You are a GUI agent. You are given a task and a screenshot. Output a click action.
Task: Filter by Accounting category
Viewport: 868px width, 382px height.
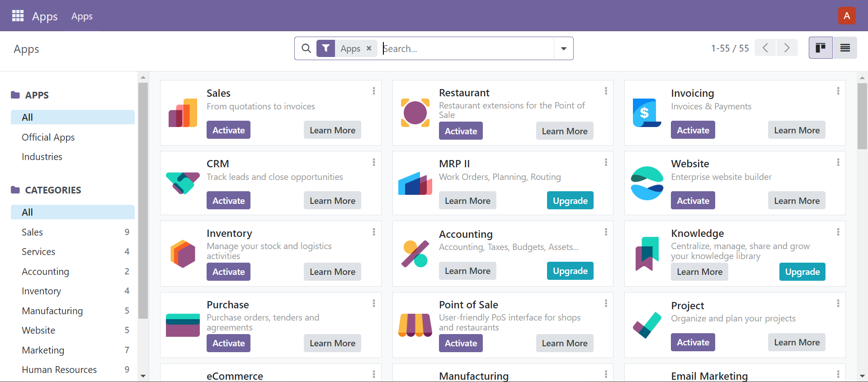point(73,271)
